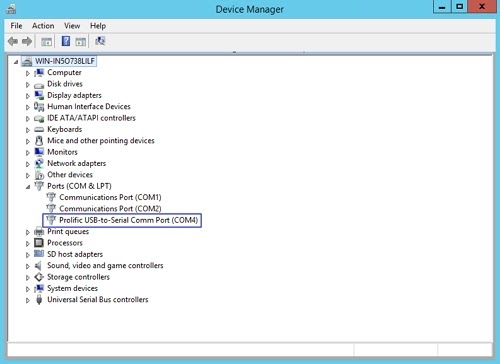The image size is (500, 364).
Task: Select Communications Port (COM1) text
Action: (110, 197)
